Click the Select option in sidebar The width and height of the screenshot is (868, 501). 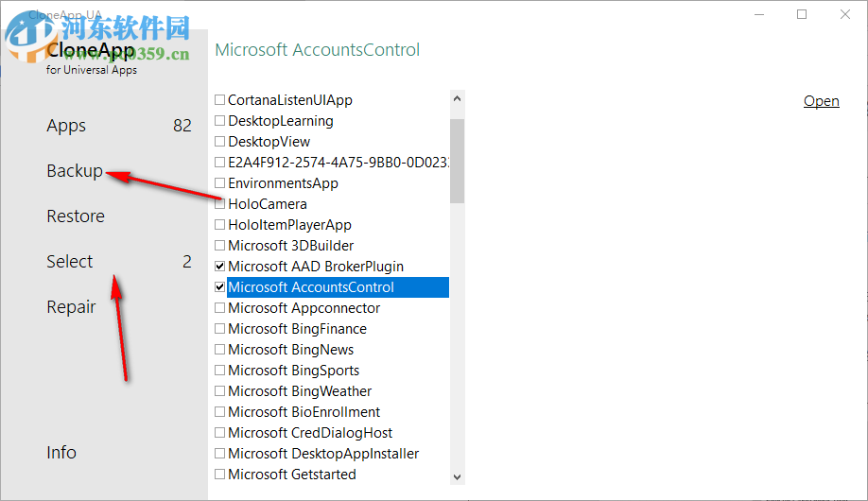(x=70, y=262)
